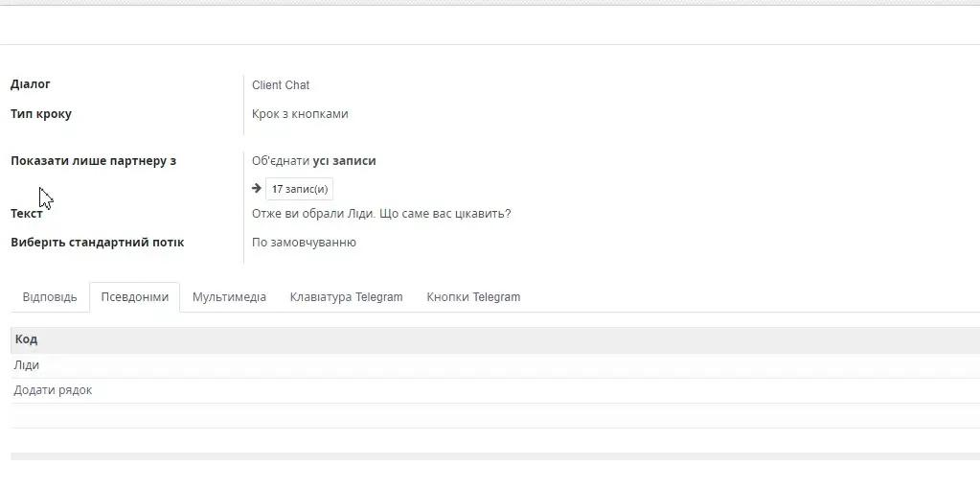Screen dimensions: 980x489
Task: Click the arrow icon beside 17 запис(и)
Action: click(x=257, y=189)
